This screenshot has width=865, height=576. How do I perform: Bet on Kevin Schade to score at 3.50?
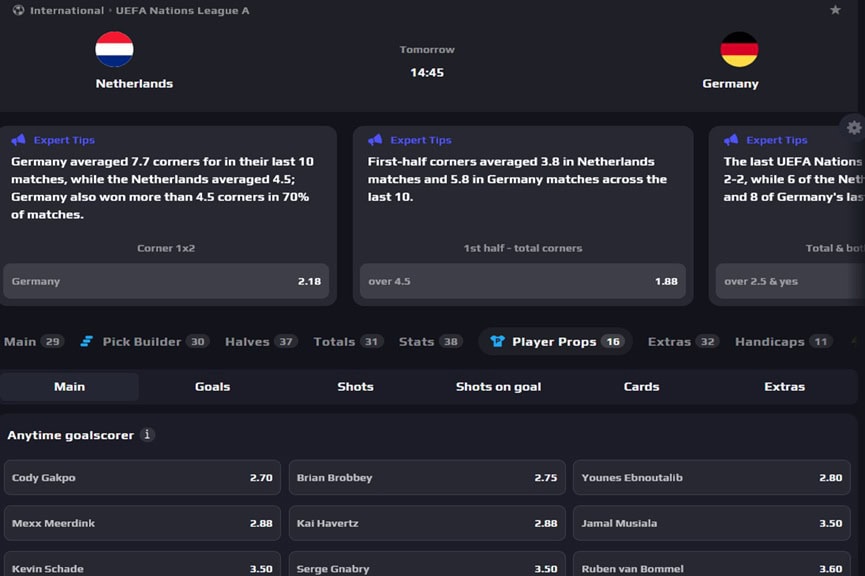[142, 564]
